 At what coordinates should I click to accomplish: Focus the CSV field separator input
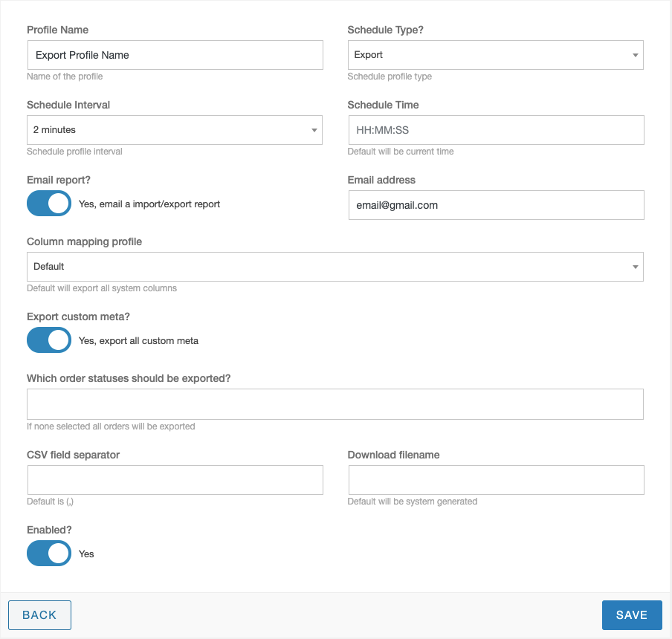[x=175, y=480]
